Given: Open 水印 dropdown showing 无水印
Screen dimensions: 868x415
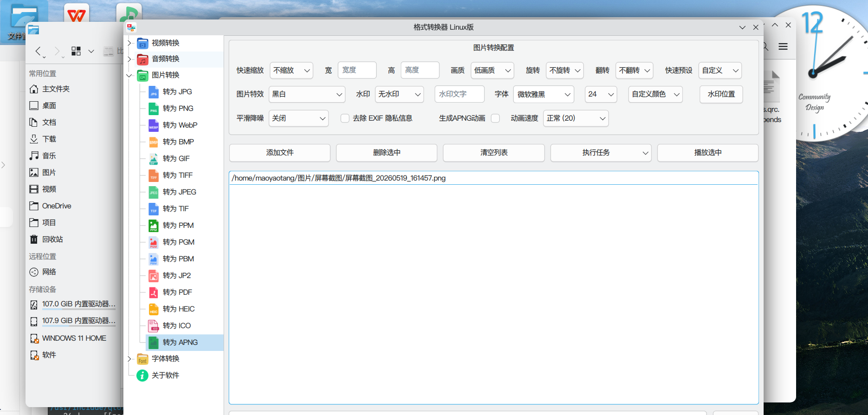Looking at the screenshot, I should pyautogui.click(x=399, y=94).
